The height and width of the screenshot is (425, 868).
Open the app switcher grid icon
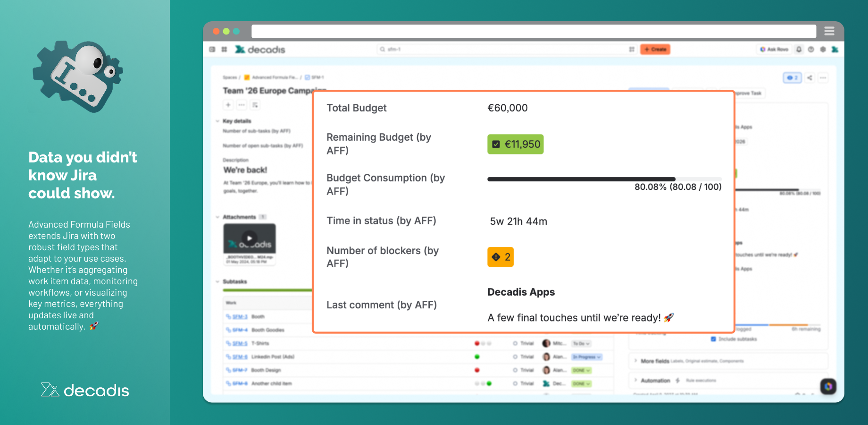pyautogui.click(x=224, y=50)
